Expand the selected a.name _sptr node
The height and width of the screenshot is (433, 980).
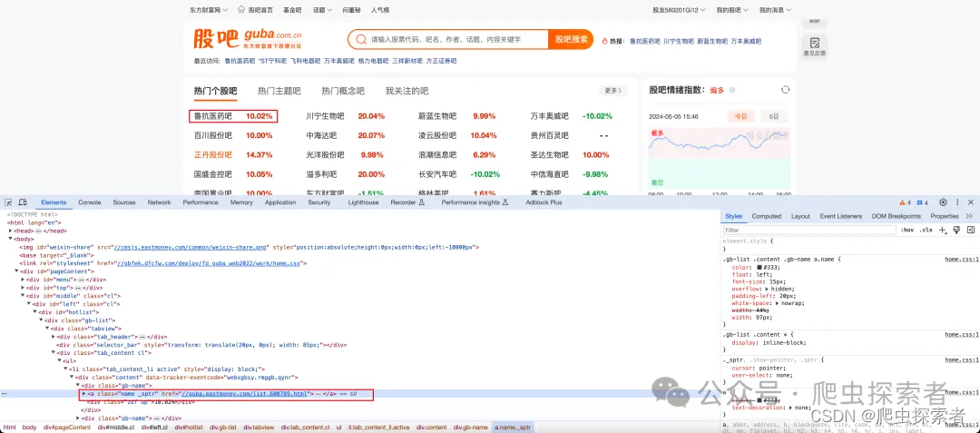pos(83,394)
